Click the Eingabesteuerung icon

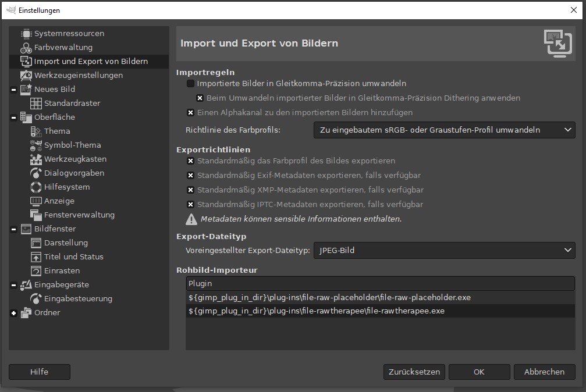coord(36,299)
